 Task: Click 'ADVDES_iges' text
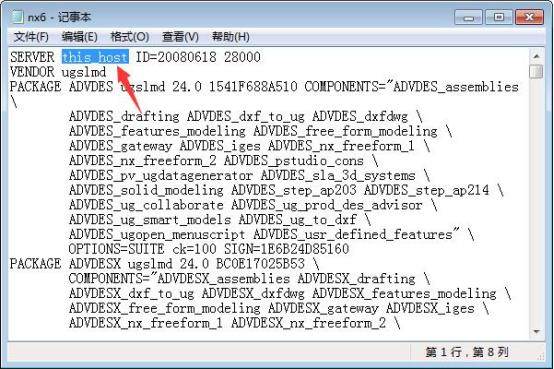220,146
